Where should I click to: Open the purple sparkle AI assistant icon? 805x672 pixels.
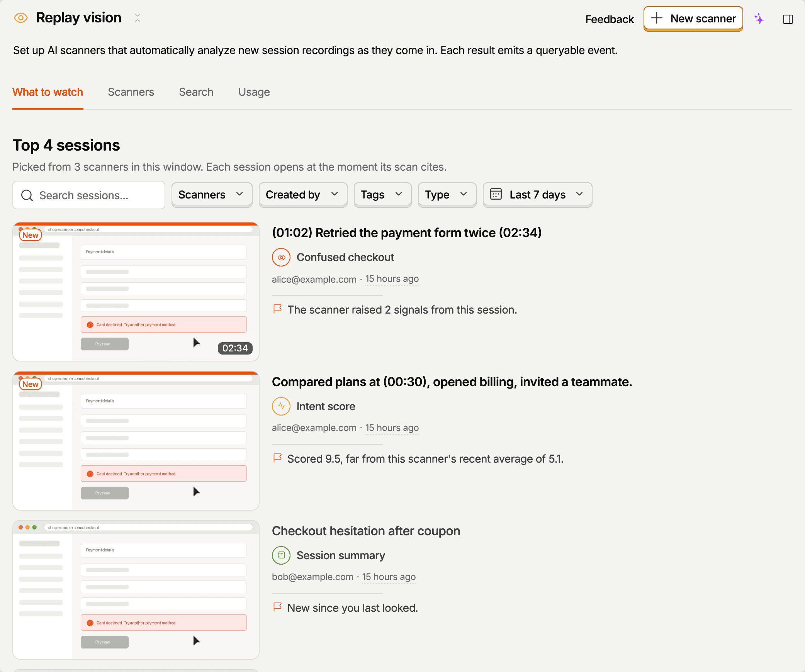[759, 19]
